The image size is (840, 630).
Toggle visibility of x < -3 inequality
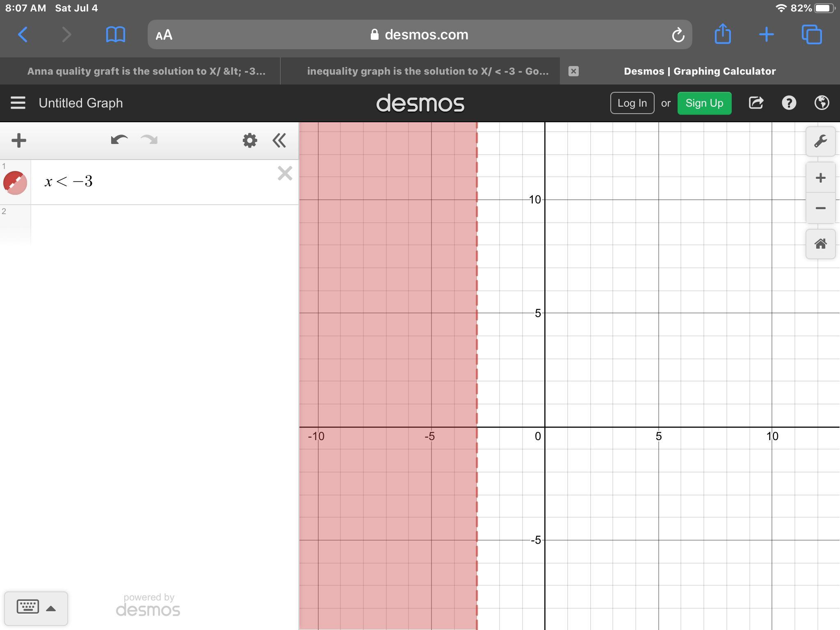click(x=15, y=183)
